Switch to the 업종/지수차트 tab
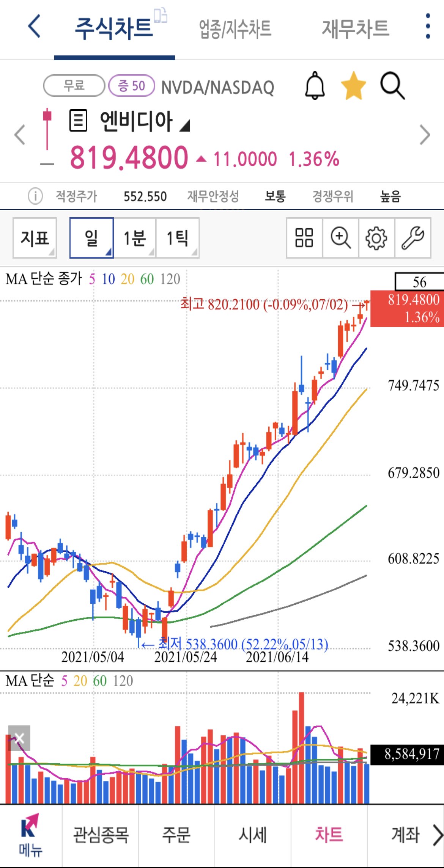This screenshot has width=444, height=868. pos(235,29)
